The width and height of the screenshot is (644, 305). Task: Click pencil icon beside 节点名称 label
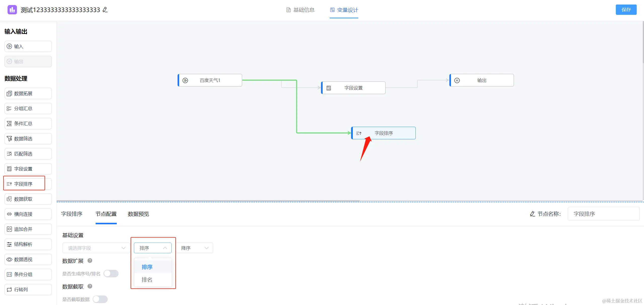pos(533,214)
